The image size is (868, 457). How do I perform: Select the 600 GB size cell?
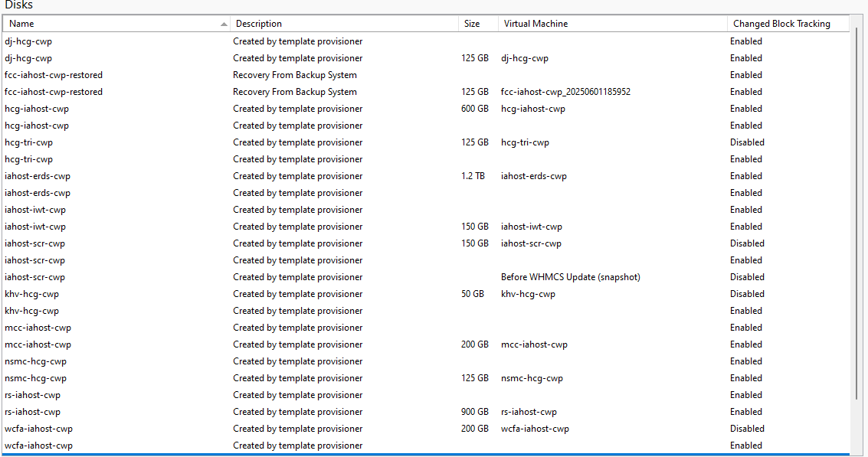point(475,109)
